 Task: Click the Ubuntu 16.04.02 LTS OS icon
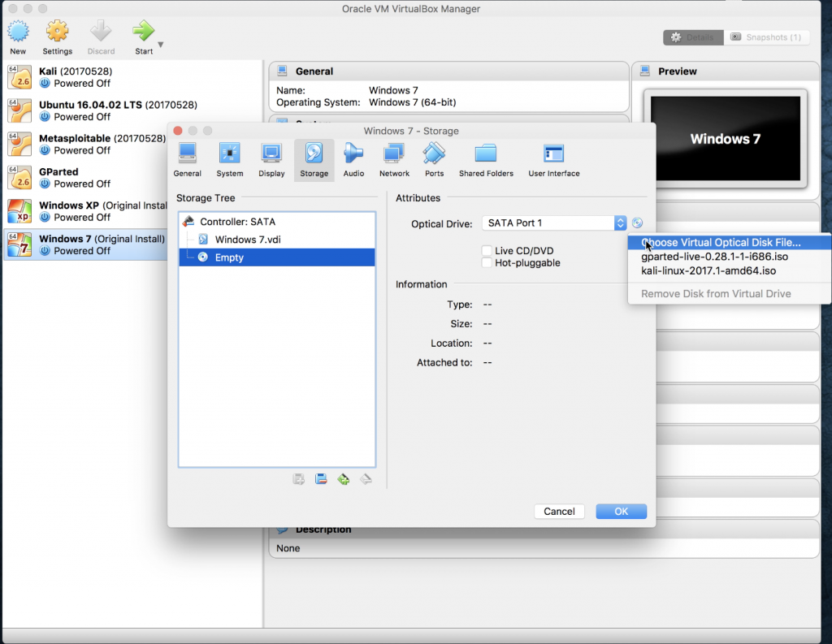click(x=19, y=110)
